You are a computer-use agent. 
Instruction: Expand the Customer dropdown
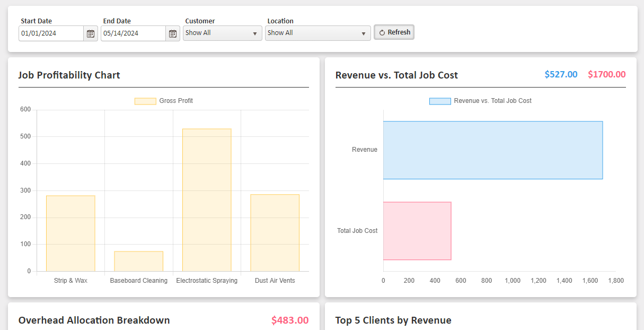[222, 33]
